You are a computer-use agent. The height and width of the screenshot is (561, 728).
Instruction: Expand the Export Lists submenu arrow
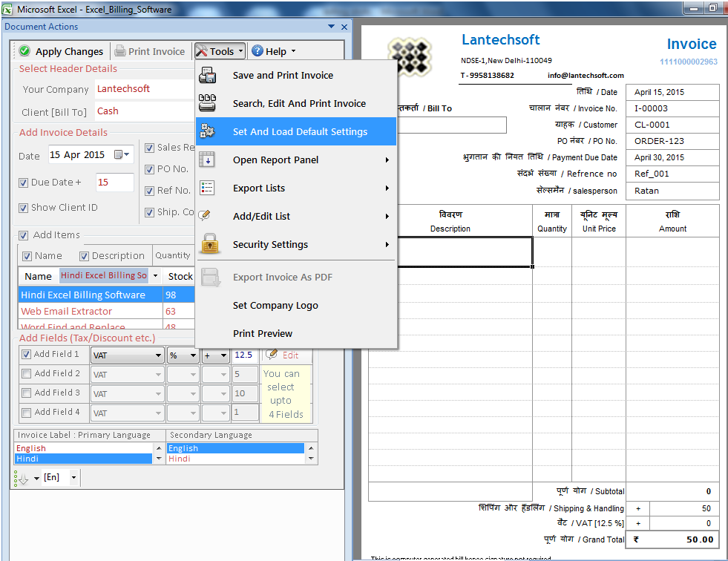(x=387, y=188)
